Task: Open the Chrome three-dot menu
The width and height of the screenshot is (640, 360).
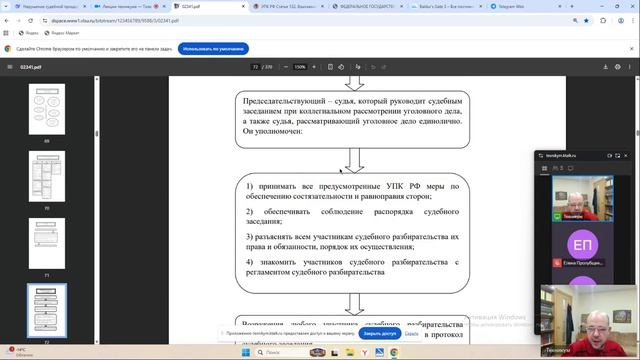Action: tap(633, 20)
